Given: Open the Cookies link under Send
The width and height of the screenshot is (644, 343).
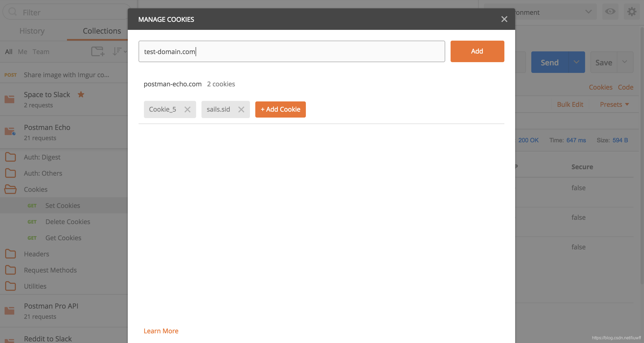Looking at the screenshot, I should (600, 87).
